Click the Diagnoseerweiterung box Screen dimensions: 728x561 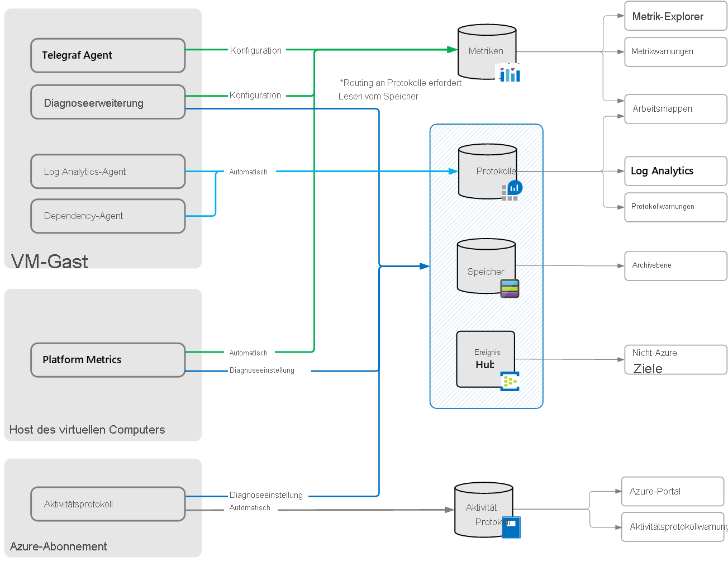tap(108, 102)
